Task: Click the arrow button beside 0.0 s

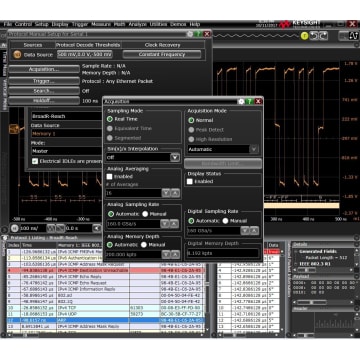Action: tap(97, 228)
